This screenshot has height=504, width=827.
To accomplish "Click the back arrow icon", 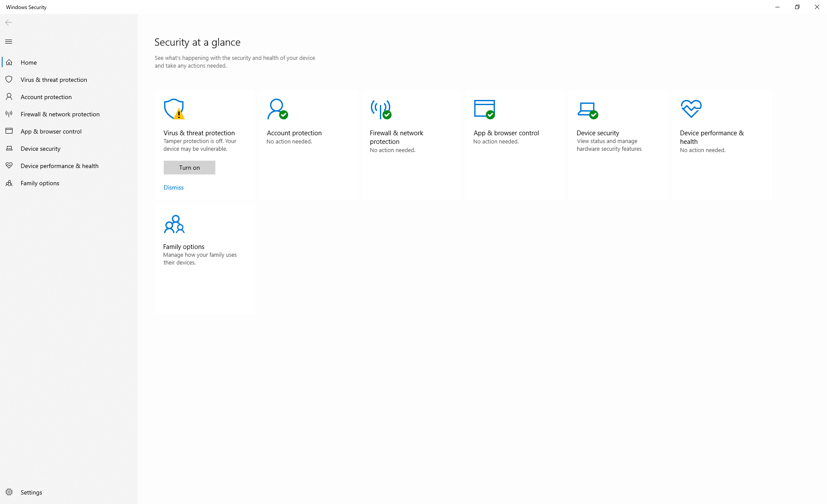I will click(x=9, y=22).
